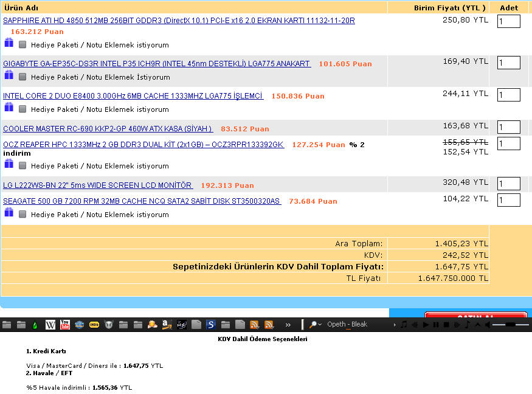Screen dimensions: 532x394
Task: Open Cooler Master RC-690 case link
Action: click(x=108, y=129)
